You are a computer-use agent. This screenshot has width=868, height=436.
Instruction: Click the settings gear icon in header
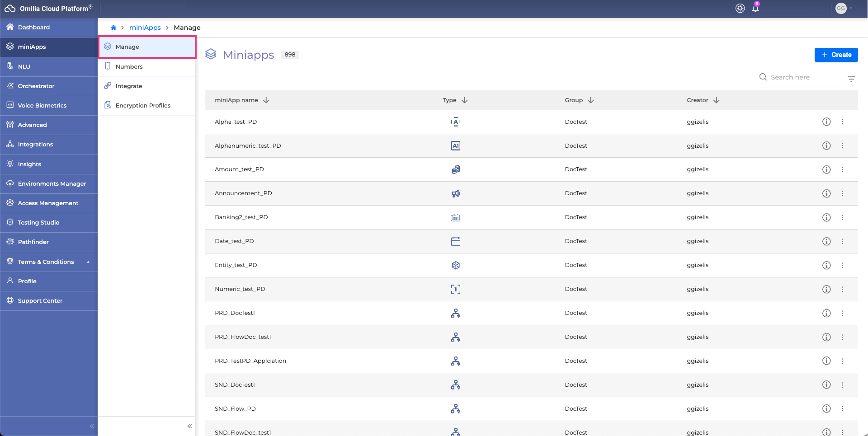(740, 9)
